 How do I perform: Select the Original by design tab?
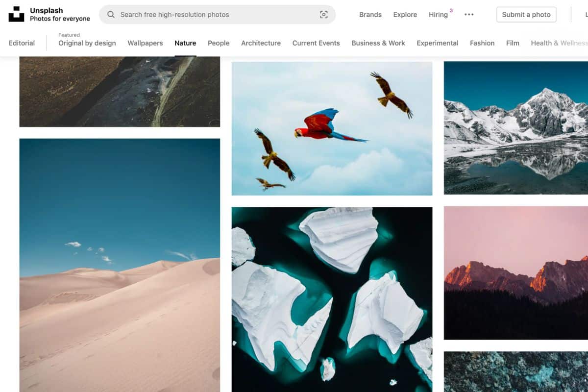click(87, 43)
